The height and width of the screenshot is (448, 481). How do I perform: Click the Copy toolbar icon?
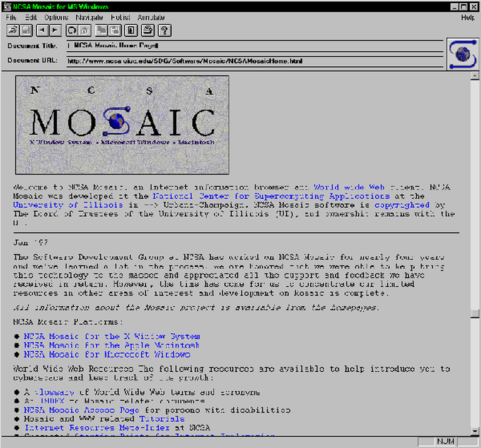(101, 31)
